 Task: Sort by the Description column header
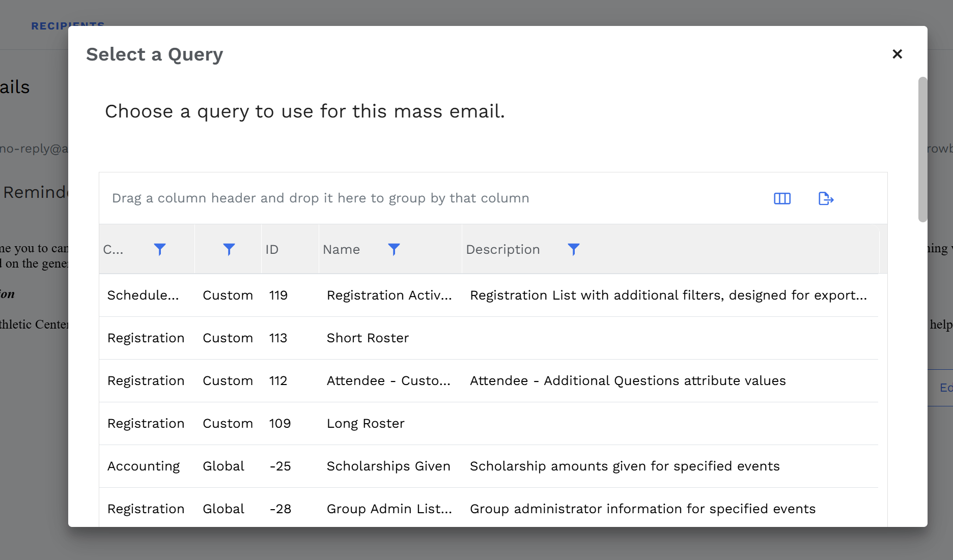coord(503,249)
